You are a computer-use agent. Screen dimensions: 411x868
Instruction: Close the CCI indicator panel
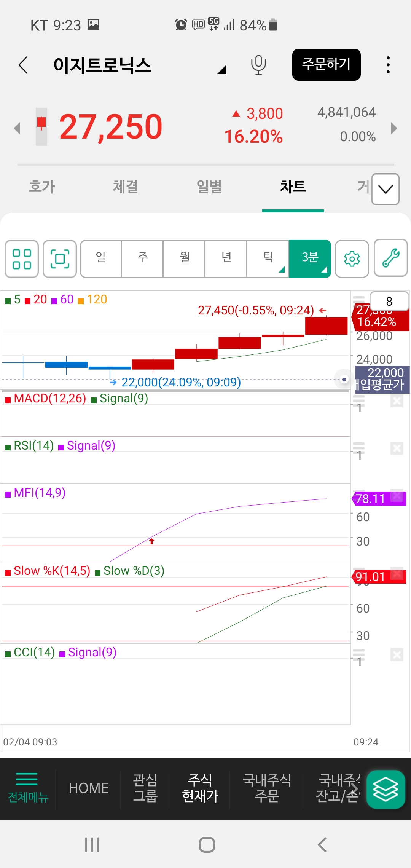397,655
